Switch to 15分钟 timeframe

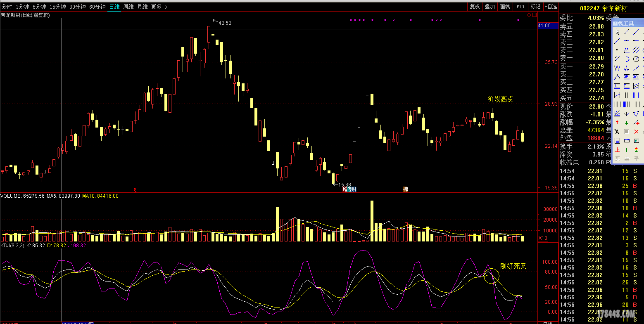click(57, 7)
